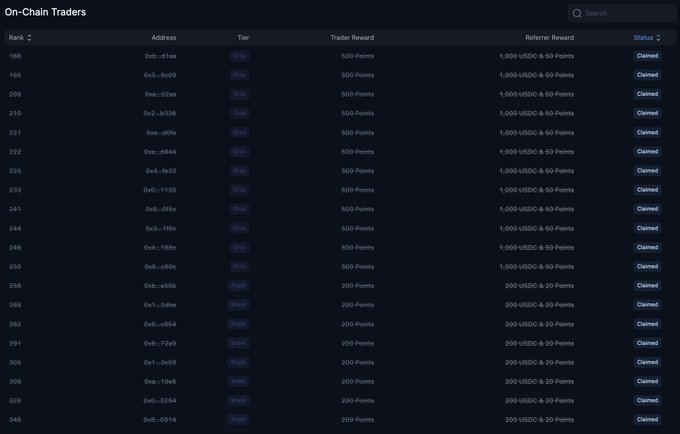Click the Claimed badge for rank 282
This screenshot has width=680, height=434.
coord(647,324)
